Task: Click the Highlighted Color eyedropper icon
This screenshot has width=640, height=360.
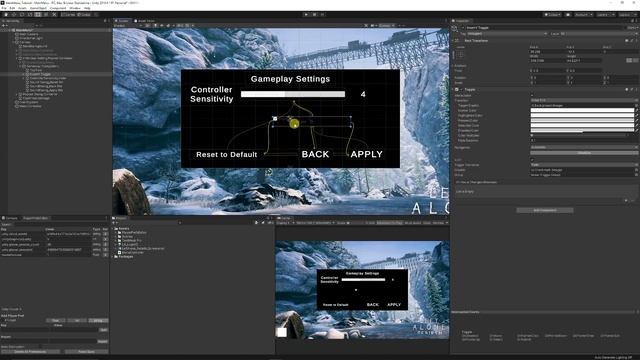Action: (636, 116)
